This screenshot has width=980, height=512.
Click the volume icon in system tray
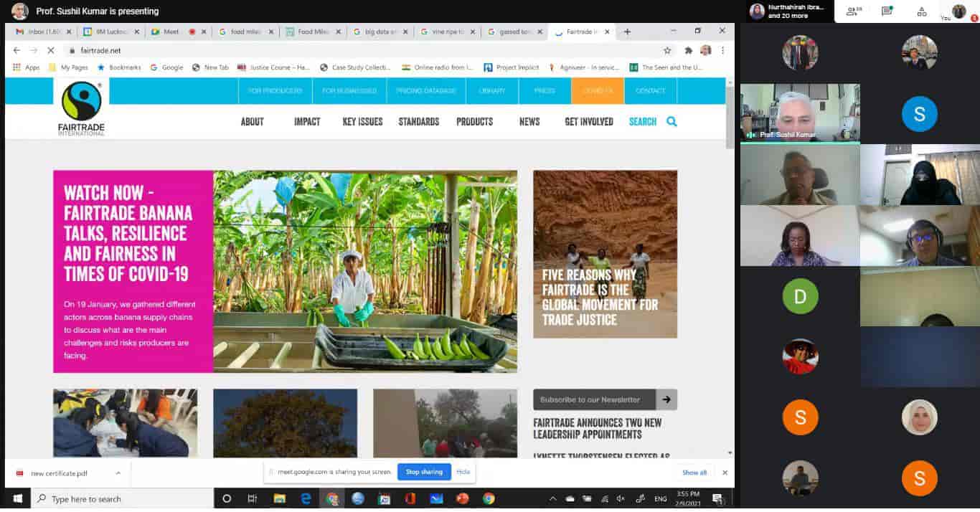(621, 498)
